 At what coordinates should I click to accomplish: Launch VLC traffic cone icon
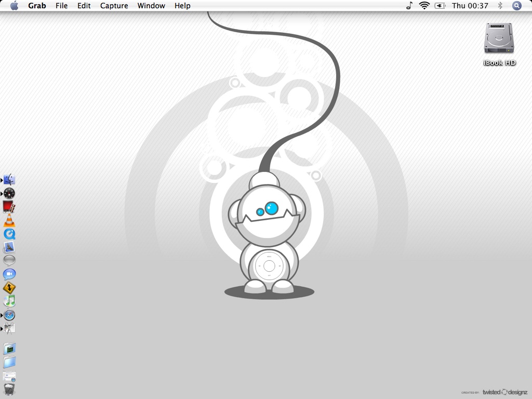[9, 220]
